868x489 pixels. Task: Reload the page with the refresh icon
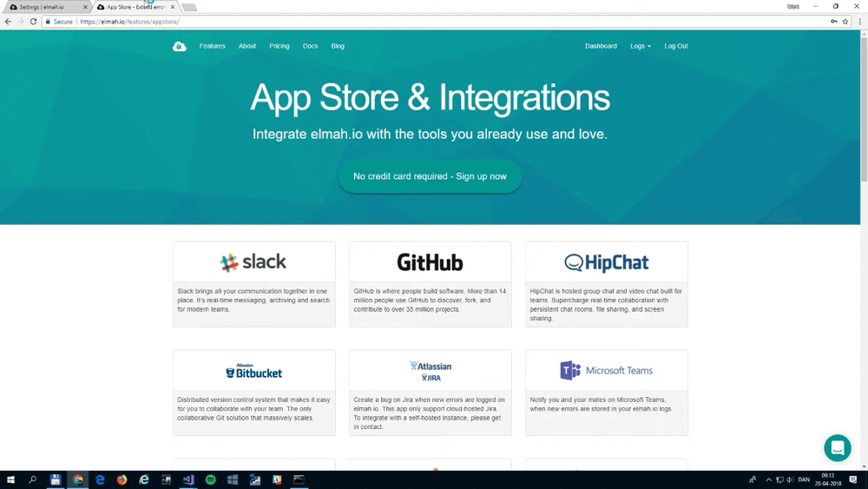(33, 22)
